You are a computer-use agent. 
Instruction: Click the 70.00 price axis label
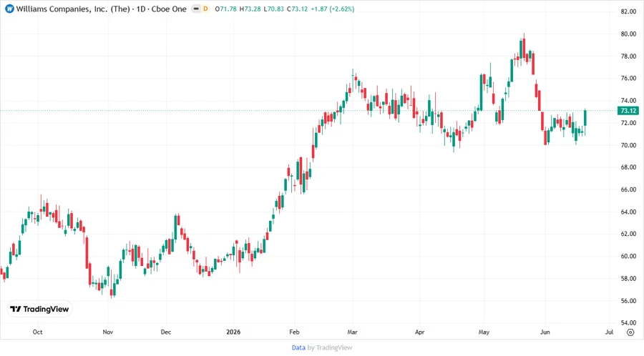(x=628, y=145)
